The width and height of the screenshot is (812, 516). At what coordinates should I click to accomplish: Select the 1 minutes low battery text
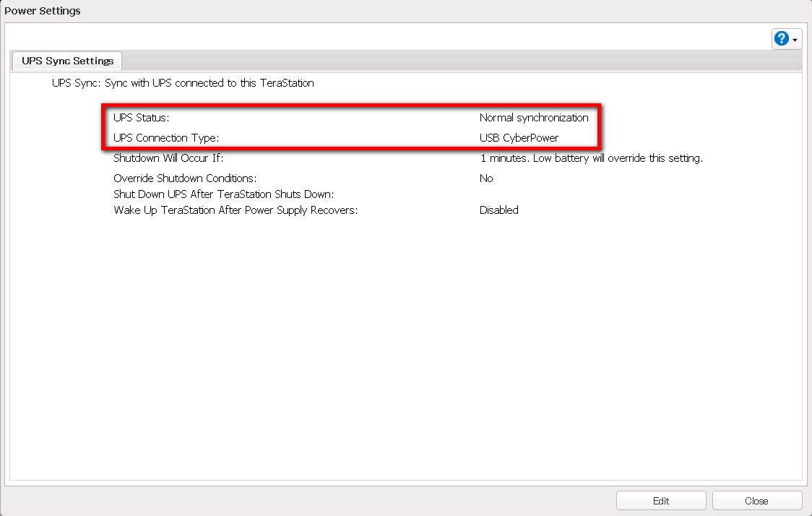click(x=590, y=158)
